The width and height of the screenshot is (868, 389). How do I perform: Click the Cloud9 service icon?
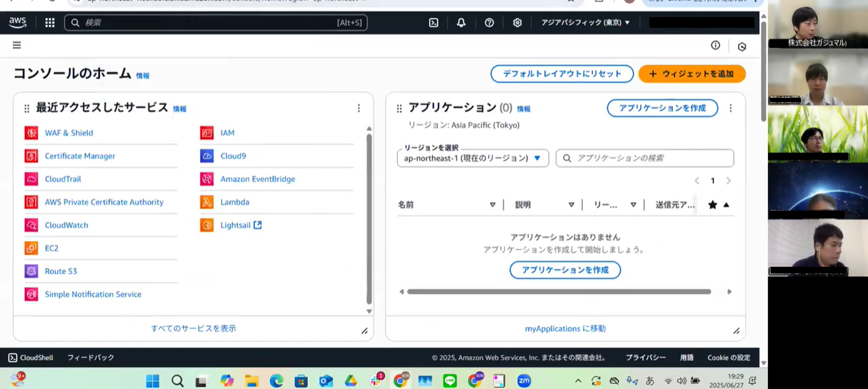206,156
